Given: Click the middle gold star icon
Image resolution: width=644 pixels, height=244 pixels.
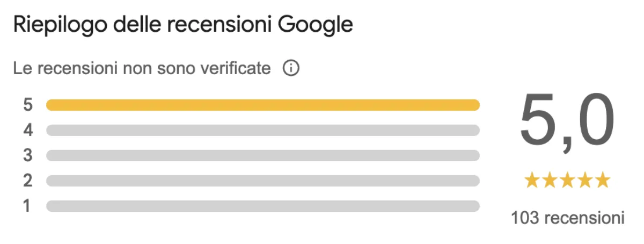Looking at the screenshot, I should point(567,181).
